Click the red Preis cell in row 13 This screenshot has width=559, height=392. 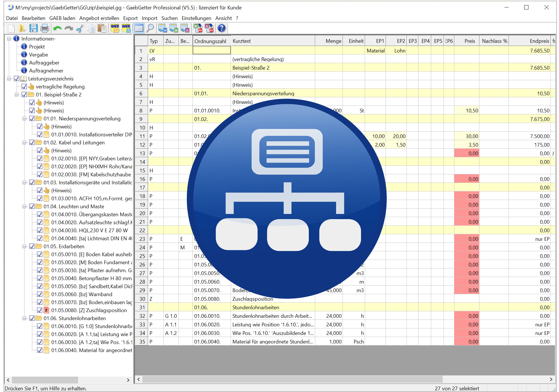467,153
